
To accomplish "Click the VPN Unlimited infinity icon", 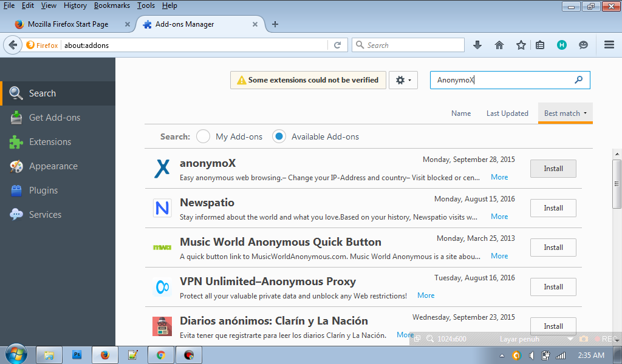I will click(x=162, y=287).
